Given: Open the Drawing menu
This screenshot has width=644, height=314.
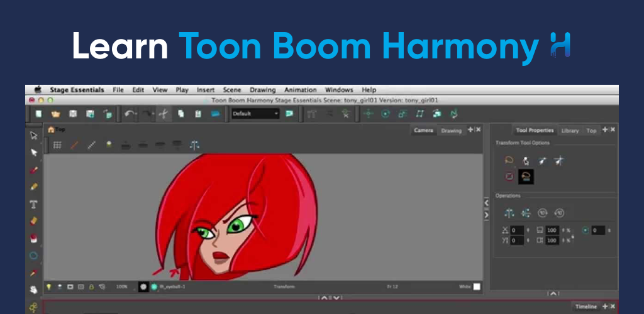Looking at the screenshot, I should [262, 90].
